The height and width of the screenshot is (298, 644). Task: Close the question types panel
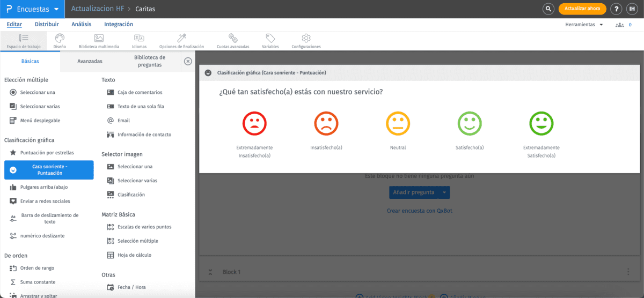tap(188, 61)
